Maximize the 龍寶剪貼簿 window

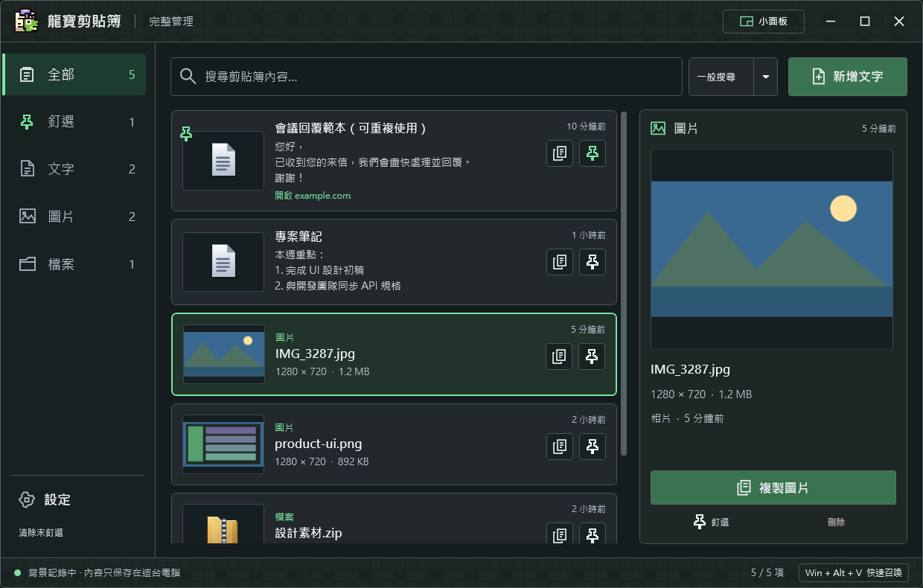pyautogui.click(x=865, y=22)
